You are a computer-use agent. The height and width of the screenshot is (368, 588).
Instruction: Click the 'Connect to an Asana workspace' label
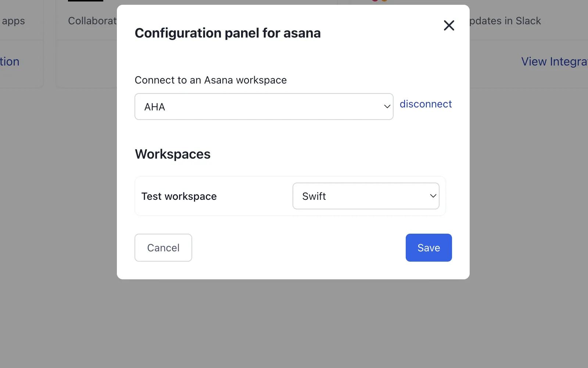211,80
